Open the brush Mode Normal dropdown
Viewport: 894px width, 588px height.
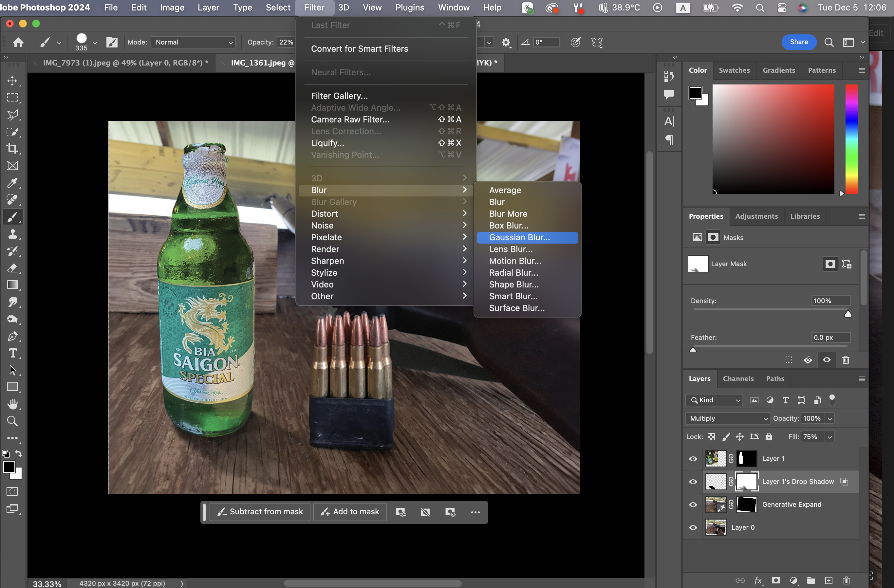tap(194, 42)
